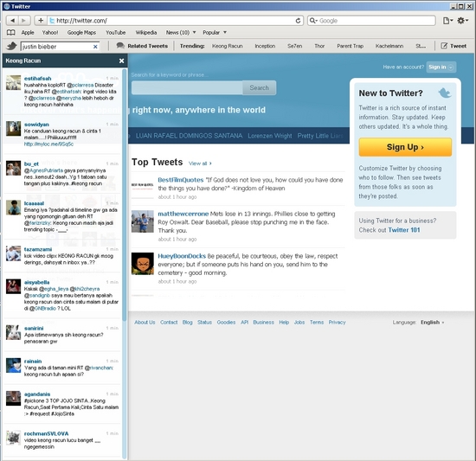Open the Language English dropdown
This screenshot has width=476, height=461.
tap(432, 323)
